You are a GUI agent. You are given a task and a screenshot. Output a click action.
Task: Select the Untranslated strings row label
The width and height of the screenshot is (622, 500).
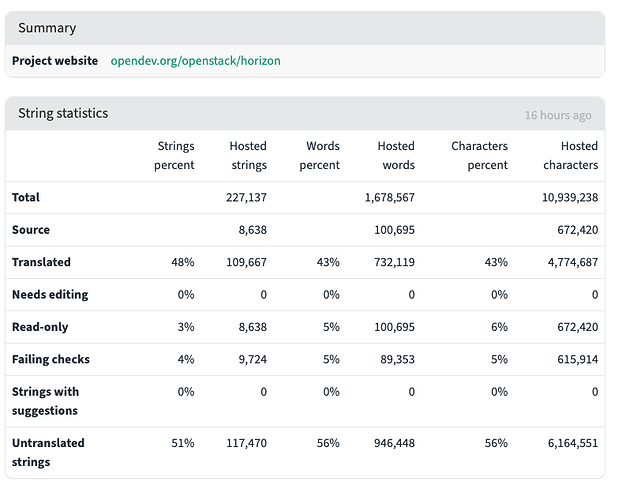[48, 452]
